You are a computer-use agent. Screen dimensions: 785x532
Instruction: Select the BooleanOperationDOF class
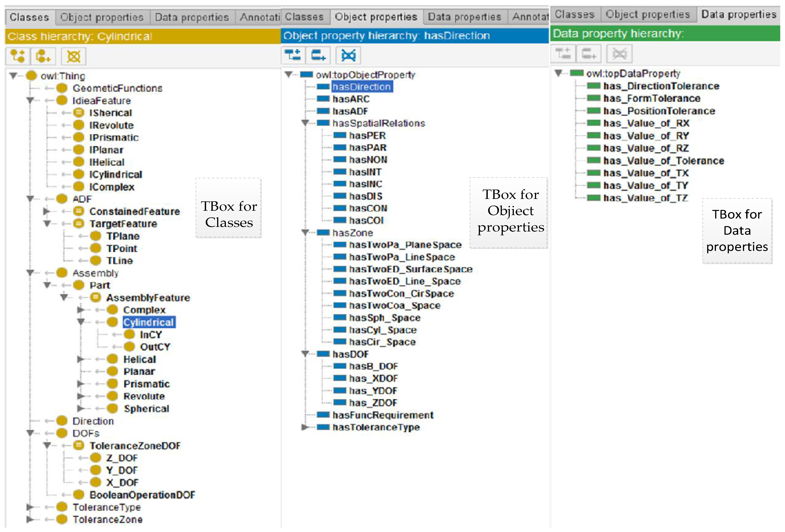[x=142, y=495]
